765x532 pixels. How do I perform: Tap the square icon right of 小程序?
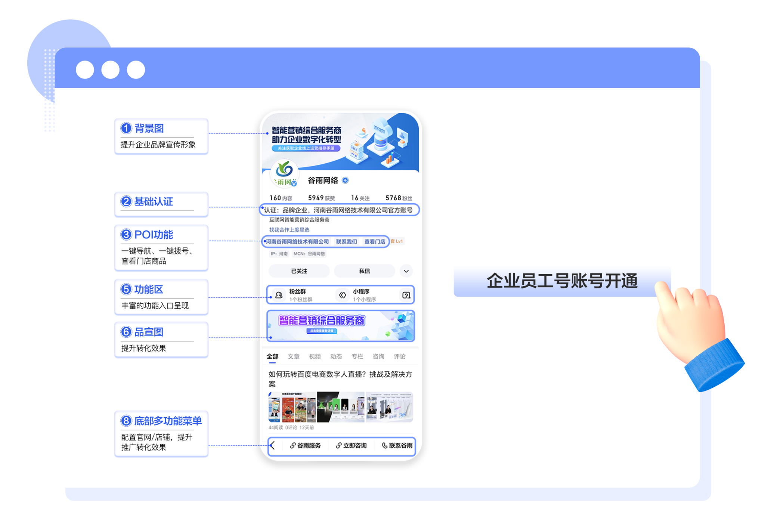[x=406, y=295]
